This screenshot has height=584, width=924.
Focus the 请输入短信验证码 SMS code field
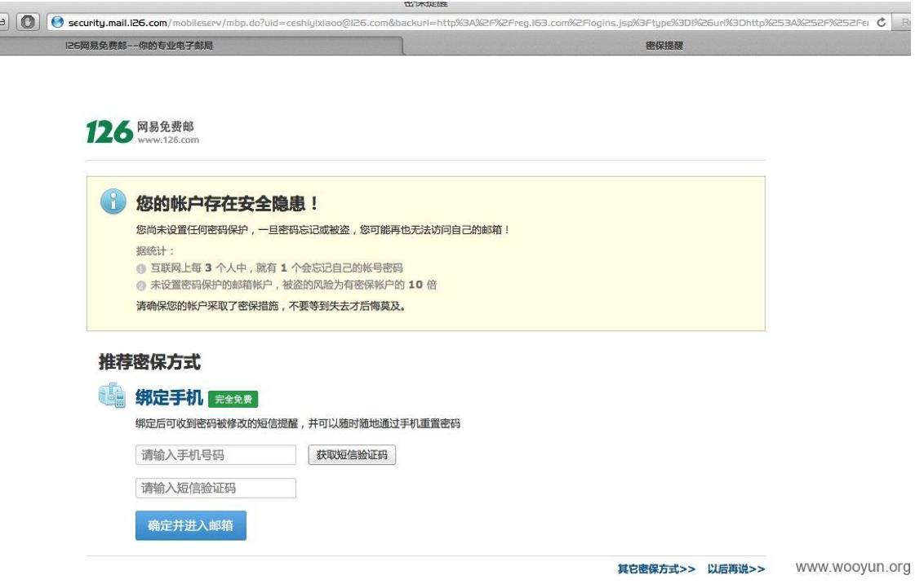click(x=215, y=488)
